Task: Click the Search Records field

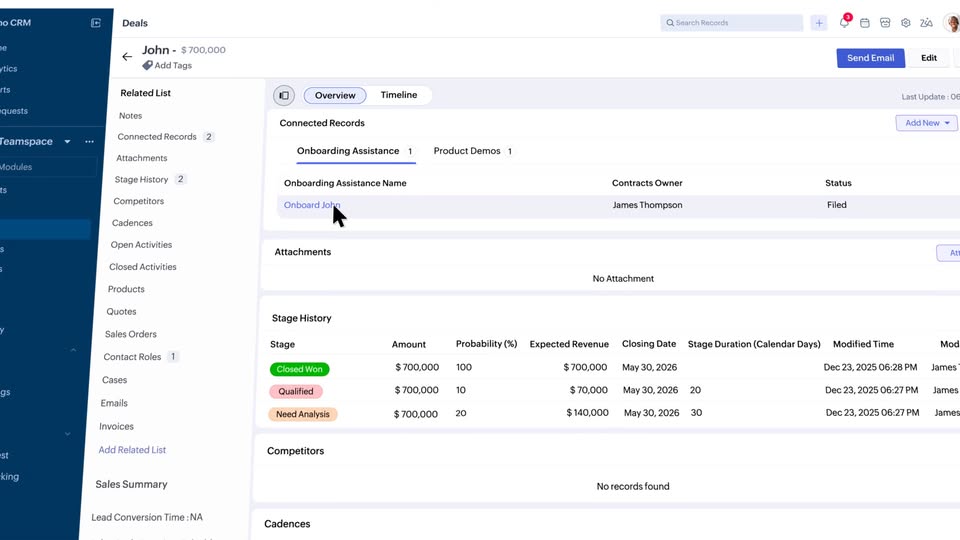Action: click(x=736, y=23)
